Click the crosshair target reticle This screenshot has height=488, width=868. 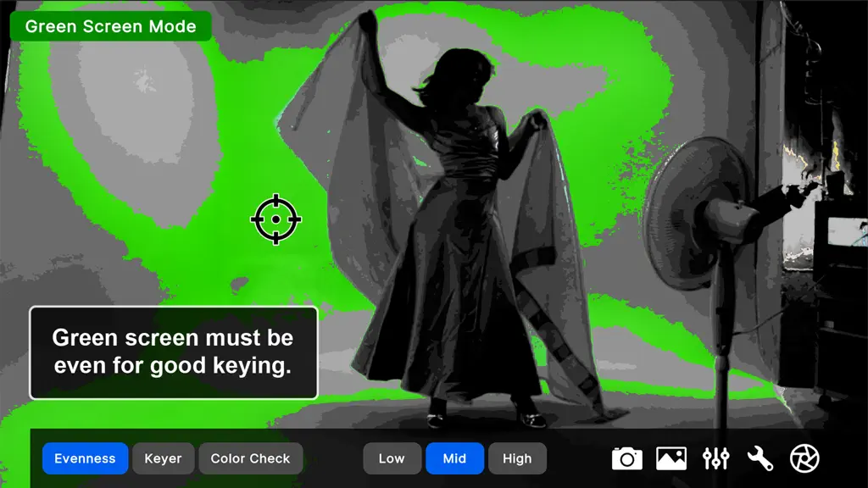click(275, 219)
